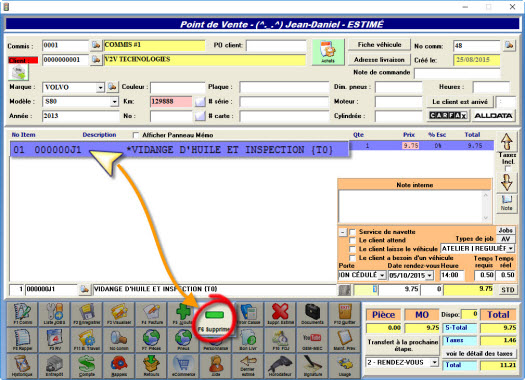525x380 pixels.
Task: Open the Porte dropdown
Action: point(382,276)
